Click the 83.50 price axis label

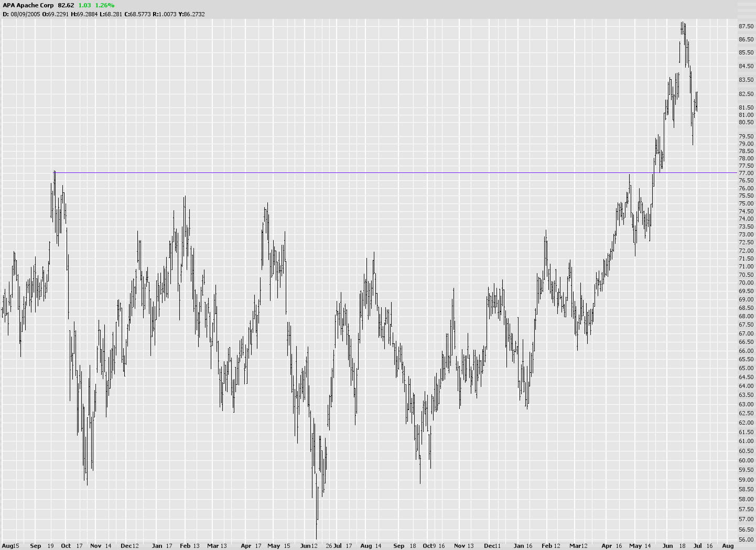pyautogui.click(x=746, y=80)
